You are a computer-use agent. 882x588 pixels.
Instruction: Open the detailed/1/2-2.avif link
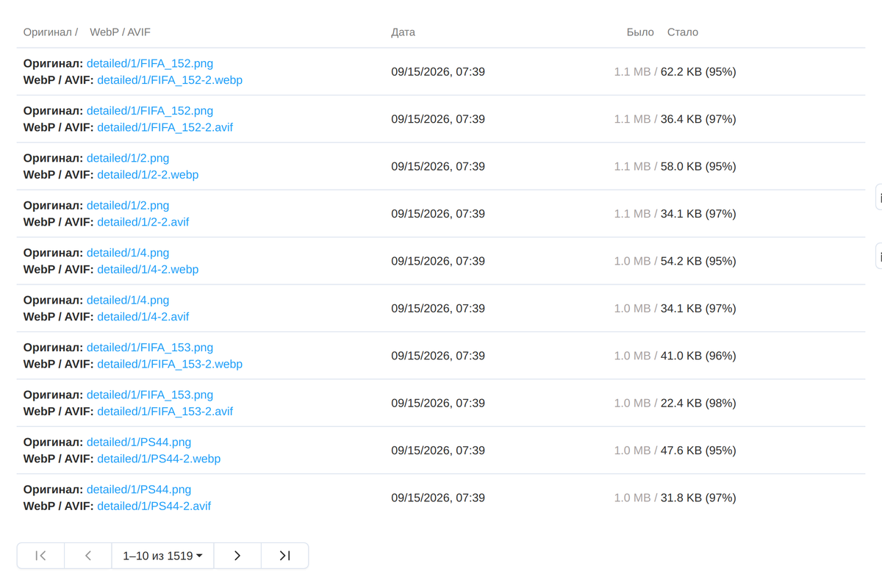pyautogui.click(x=143, y=222)
